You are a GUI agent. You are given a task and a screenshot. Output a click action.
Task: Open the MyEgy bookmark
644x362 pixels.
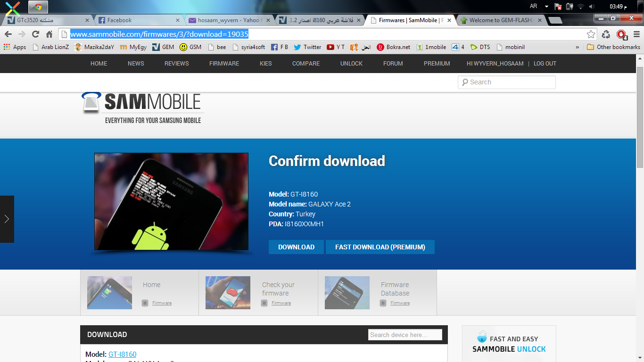click(x=133, y=47)
